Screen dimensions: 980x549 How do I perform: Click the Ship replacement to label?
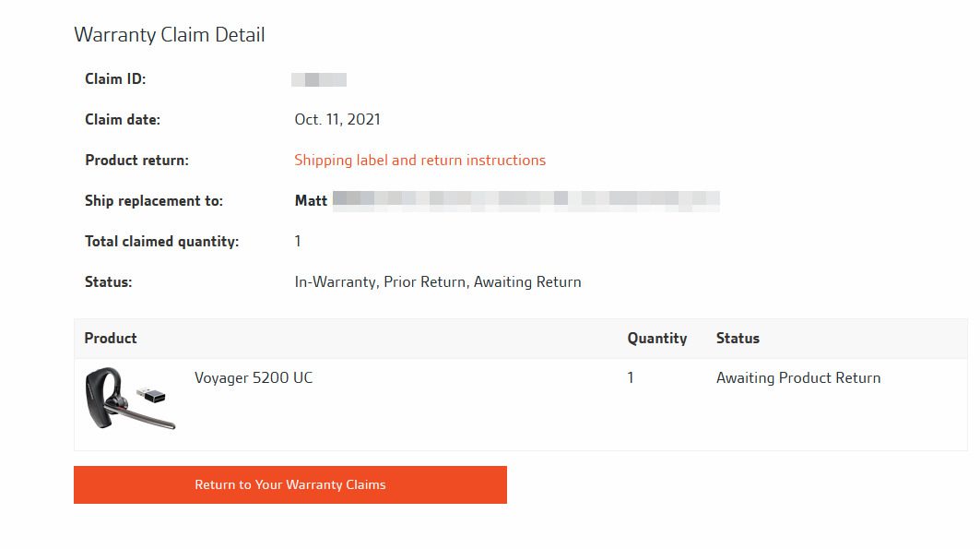click(154, 201)
